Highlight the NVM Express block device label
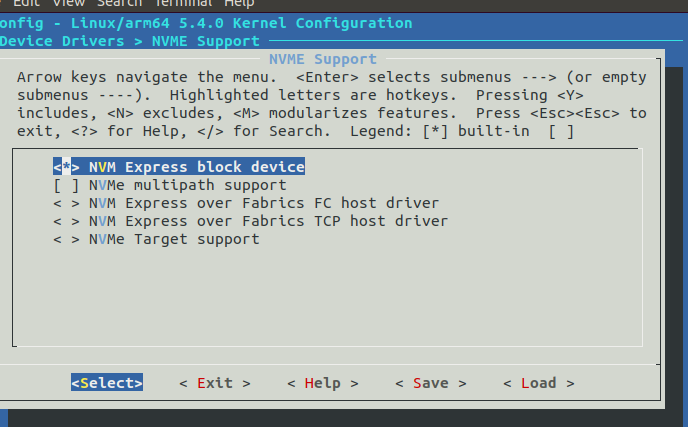Viewport: 688px width, 427px height. click(x=196, y=167)
